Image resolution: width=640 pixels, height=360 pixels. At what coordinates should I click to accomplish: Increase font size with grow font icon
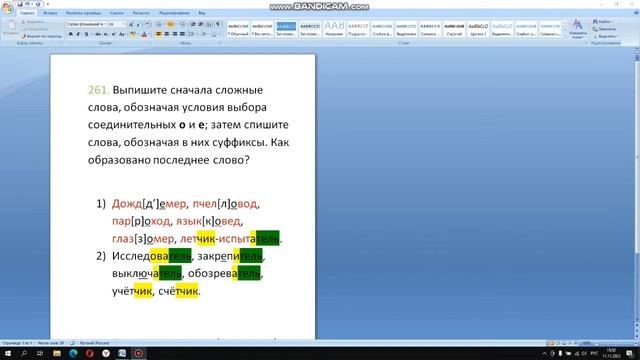point(131,24)
